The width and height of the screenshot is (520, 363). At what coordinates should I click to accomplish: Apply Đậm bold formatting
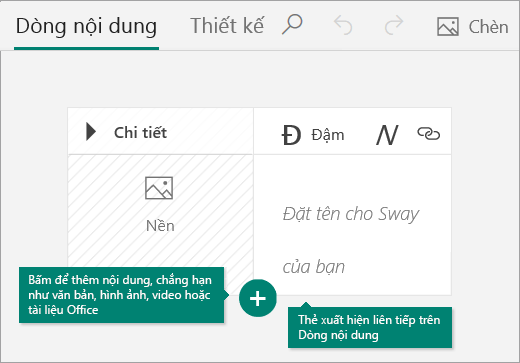[x=313, y=135]
